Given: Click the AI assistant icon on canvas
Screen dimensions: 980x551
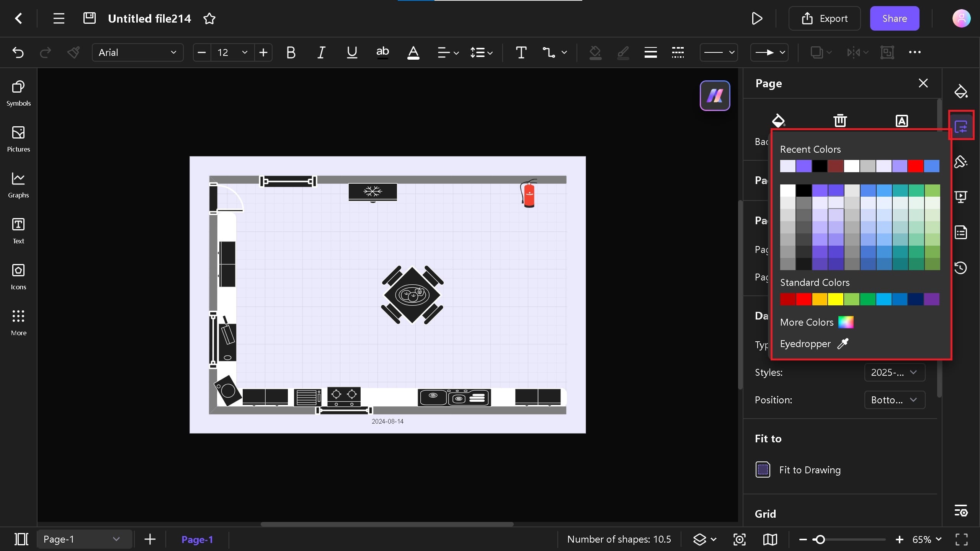Looking at the screenshot, I should (x=715, y=96).
